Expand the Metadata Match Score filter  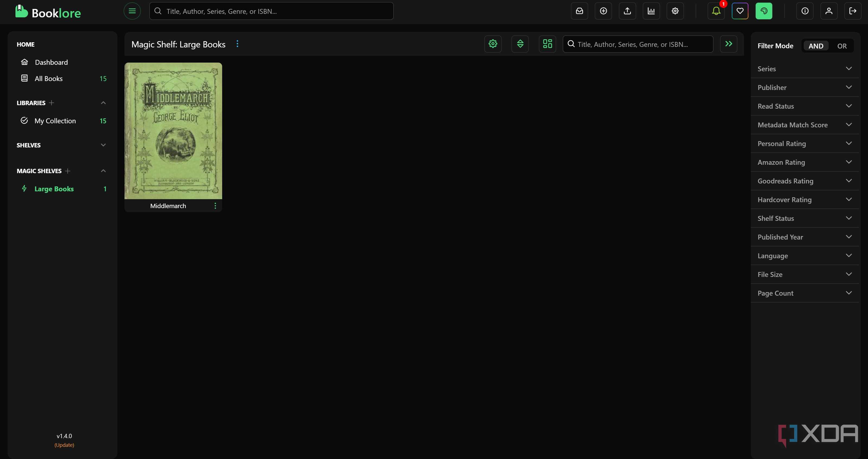tap(805, 125)
